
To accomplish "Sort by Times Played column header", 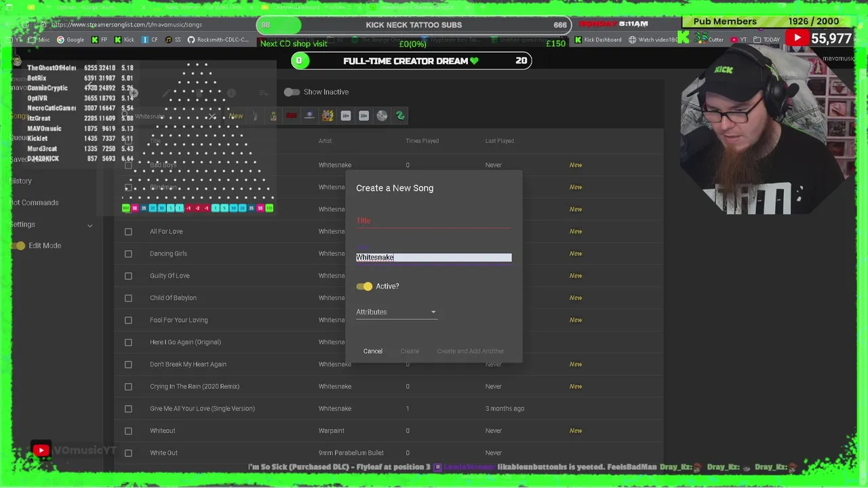I will pyautogui.click(x=422, y=141).
